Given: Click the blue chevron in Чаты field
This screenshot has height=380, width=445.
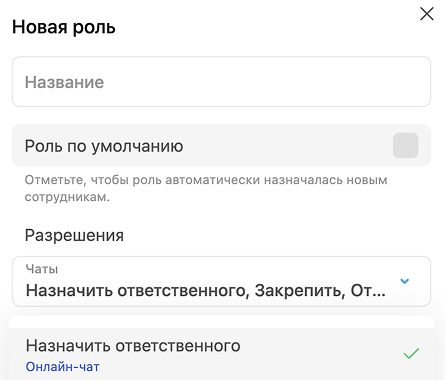Looking at the screenshot, I should [x=404, y=281].
